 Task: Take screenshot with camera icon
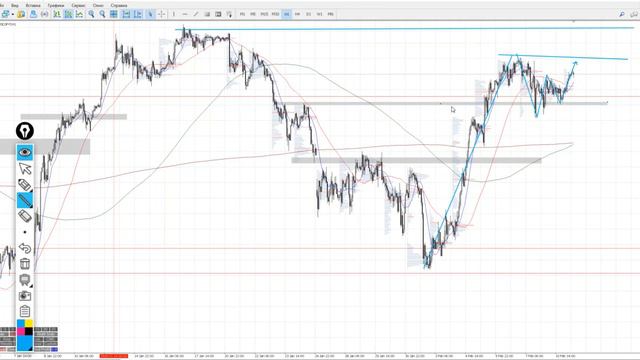[x=25, y=296]
